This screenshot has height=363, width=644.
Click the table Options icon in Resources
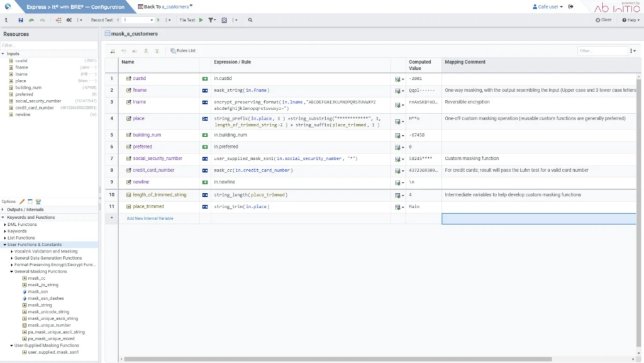tap(30, 201)
